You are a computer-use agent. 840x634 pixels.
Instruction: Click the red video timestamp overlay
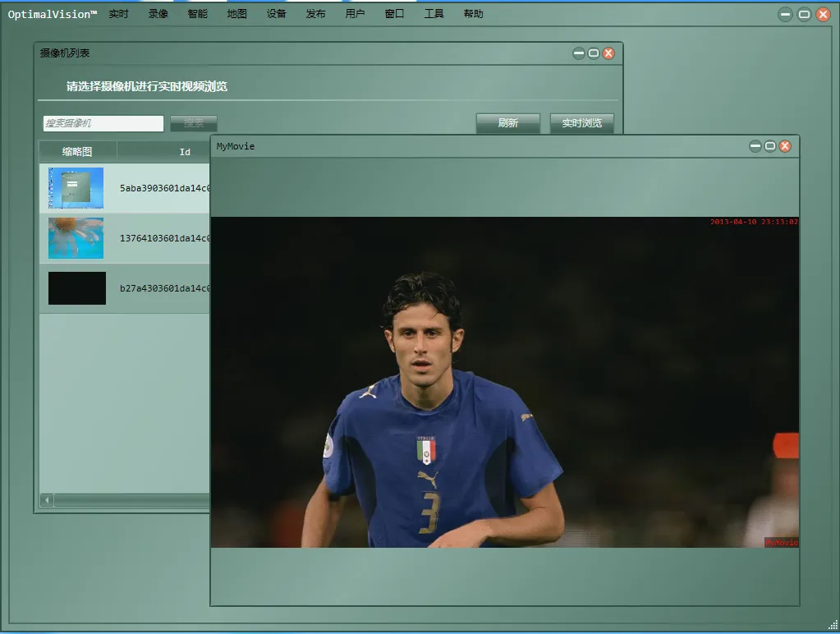pyautogui.click(x=754, y=222)
